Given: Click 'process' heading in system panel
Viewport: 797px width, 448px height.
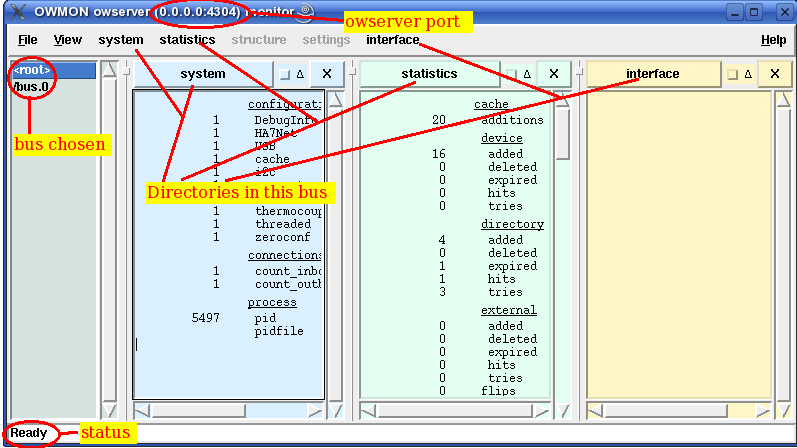Looking at the screenshot, I should [272, 303].
